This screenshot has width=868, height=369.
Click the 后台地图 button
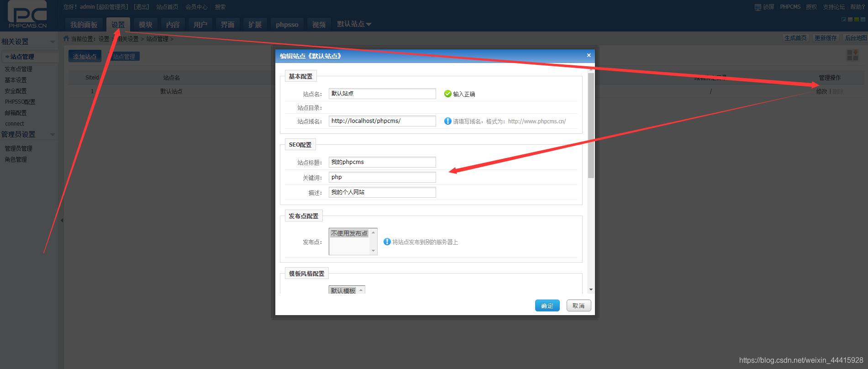[855, 38]
